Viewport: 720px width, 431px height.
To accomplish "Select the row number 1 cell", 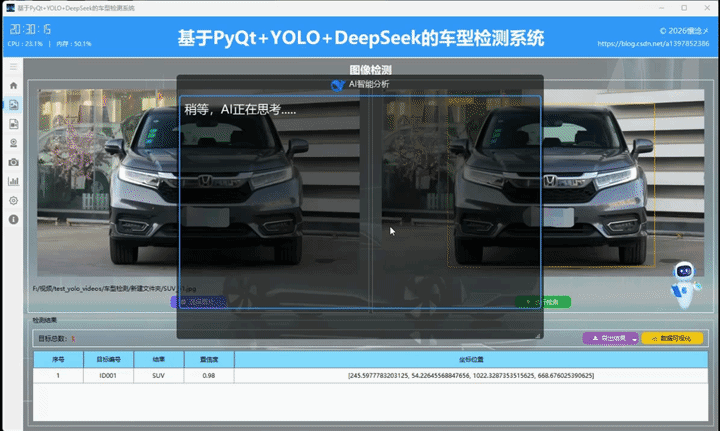I will [58, 375].
